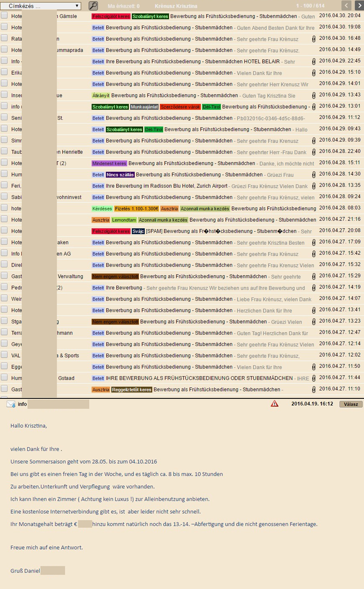364x589 pixels.
Task: Click paperclip on the 2016.04.29. 09:39 email
Action: [314, 141]
